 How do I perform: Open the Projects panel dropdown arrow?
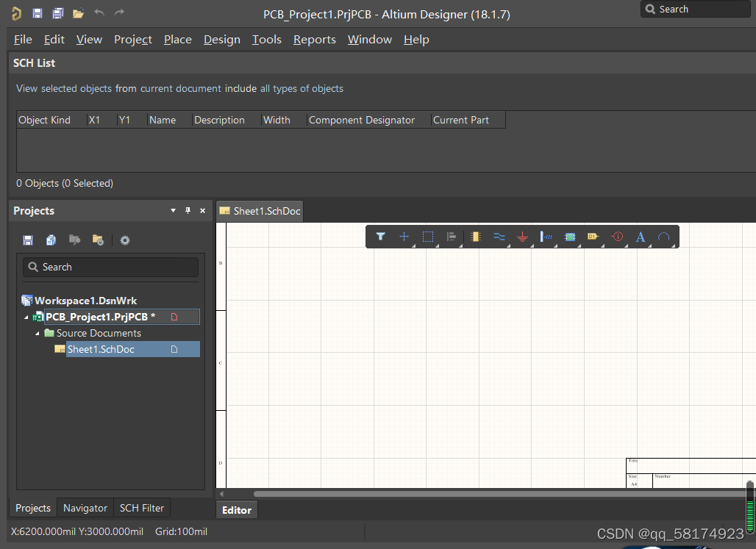click(x=174, y=211)
